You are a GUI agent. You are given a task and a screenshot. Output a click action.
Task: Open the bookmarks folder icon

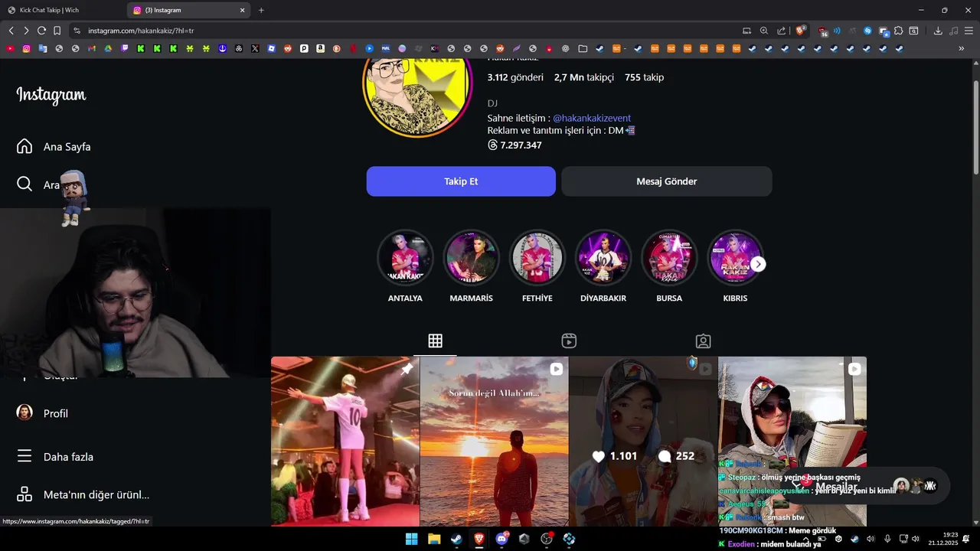[583, 48]
